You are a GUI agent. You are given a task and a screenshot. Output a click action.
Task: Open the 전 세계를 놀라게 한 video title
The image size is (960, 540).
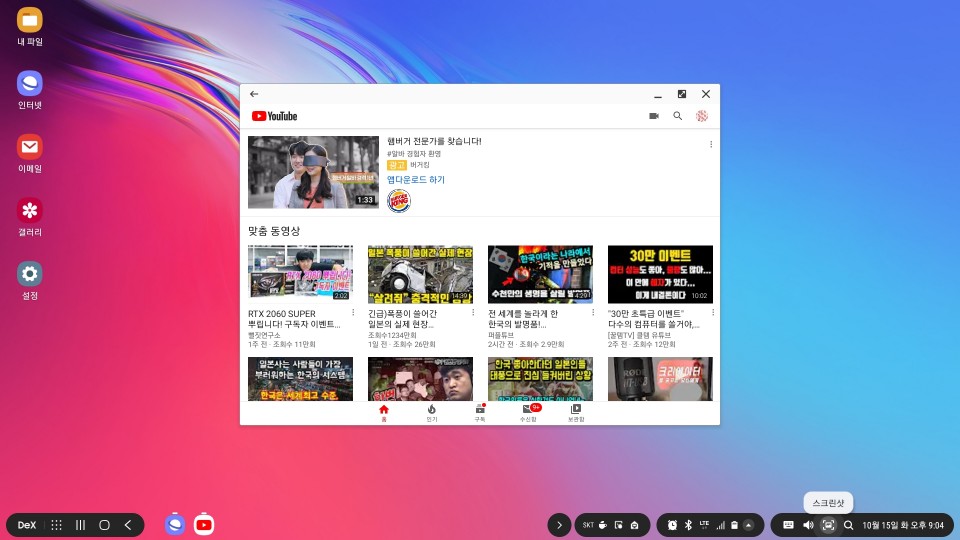(x=523, y=318)
